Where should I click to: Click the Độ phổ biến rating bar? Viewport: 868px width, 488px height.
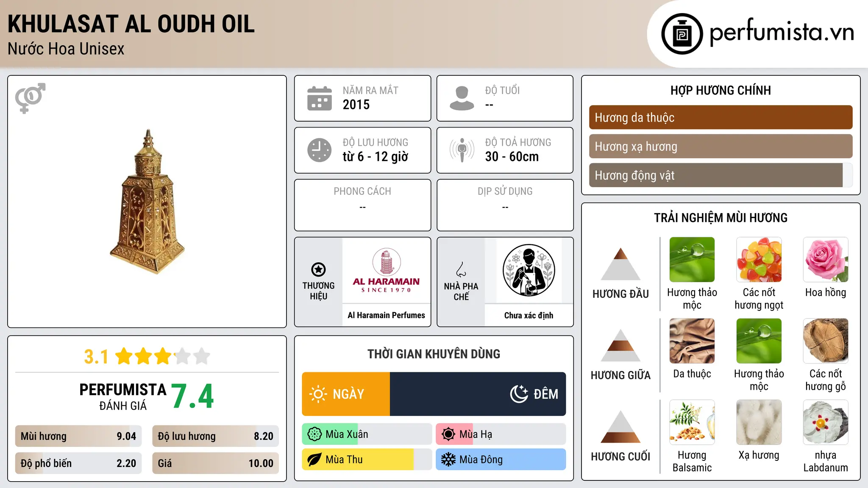[78, 463]
